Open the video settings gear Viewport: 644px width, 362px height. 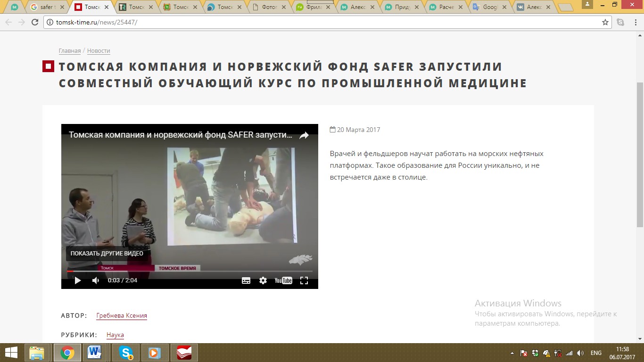tap(263, 280)
